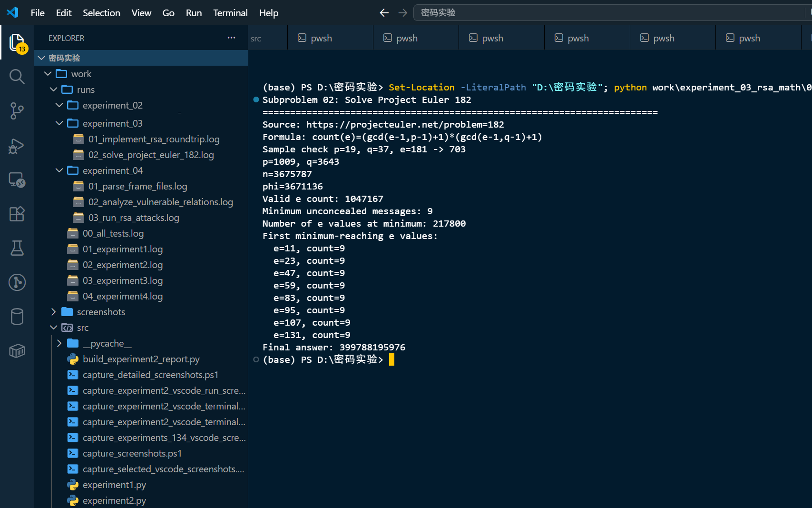Go forward with the right arrow
812x508 pixels.
pyautogui.click(x=403, y=13)
